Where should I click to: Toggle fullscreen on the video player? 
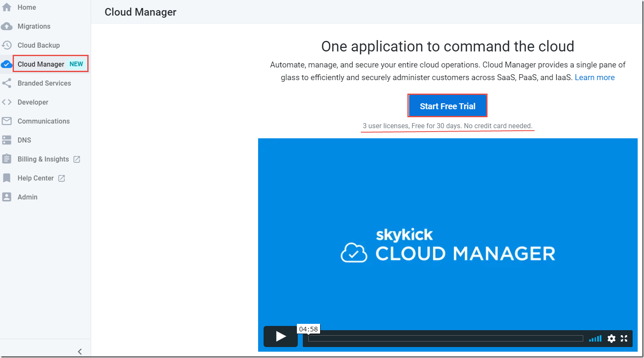point(624,338)
